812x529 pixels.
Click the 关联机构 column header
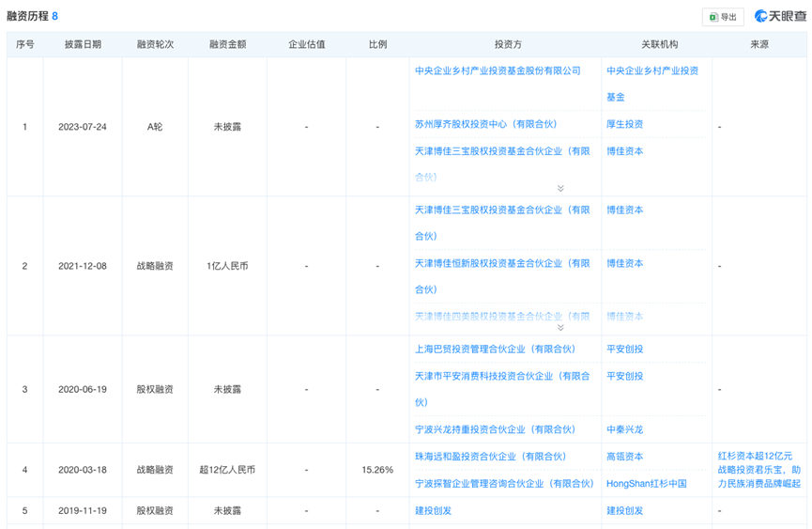pos(659,44)
